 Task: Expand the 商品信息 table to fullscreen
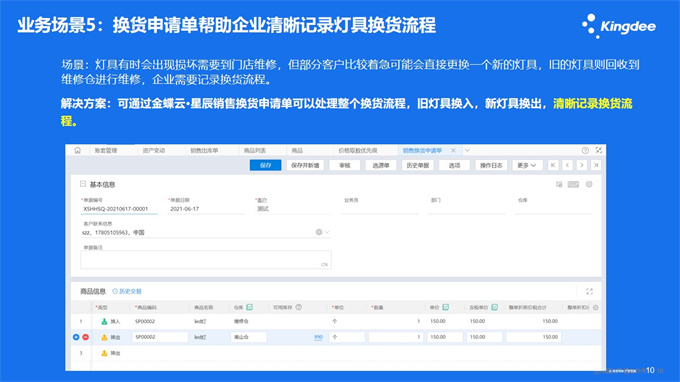click(x=589, y=291)
